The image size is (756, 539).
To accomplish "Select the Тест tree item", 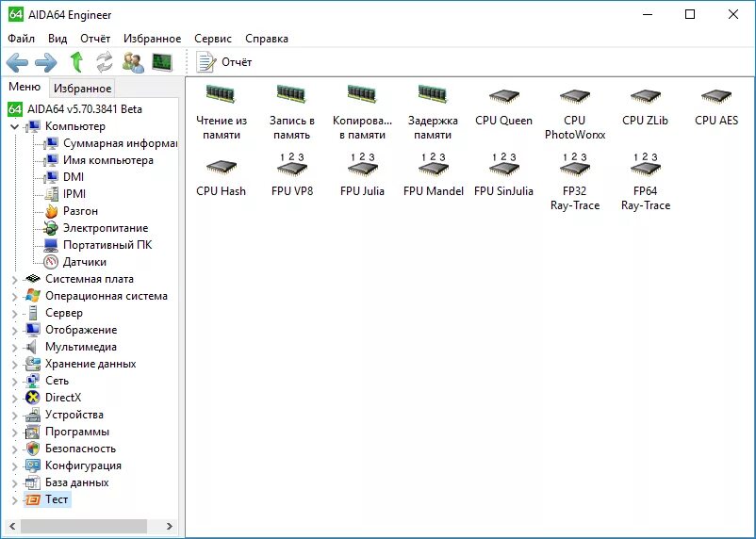I will 47,499.
